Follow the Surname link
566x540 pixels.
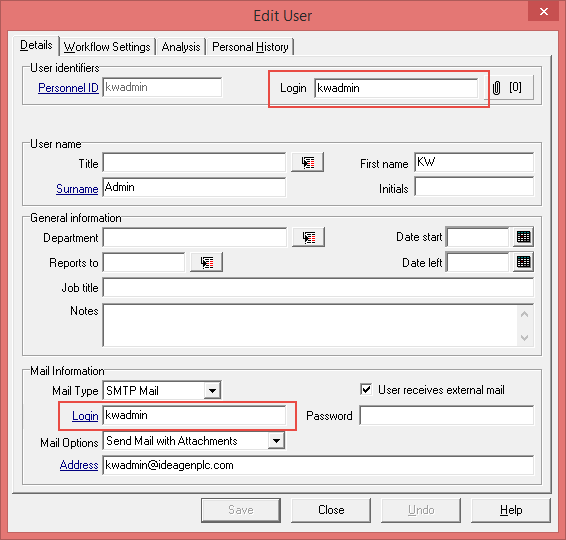[x=77, y=189]
